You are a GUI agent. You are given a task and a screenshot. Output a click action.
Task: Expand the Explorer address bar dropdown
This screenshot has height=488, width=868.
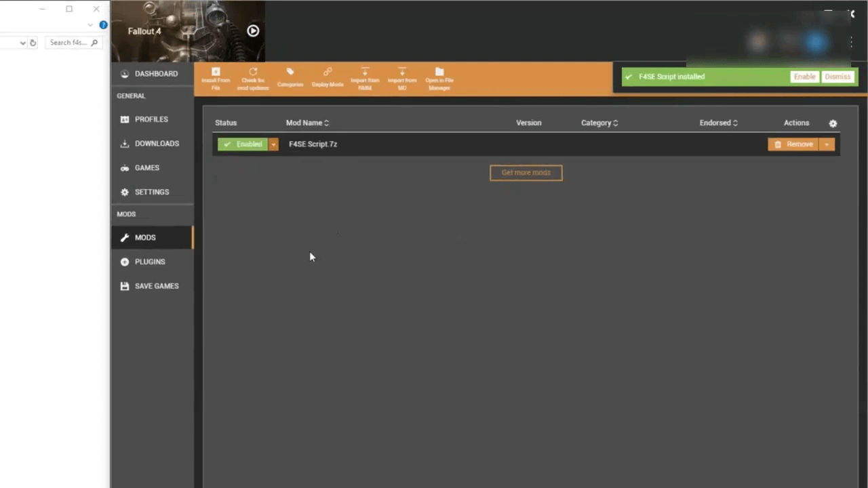point(23,43)
